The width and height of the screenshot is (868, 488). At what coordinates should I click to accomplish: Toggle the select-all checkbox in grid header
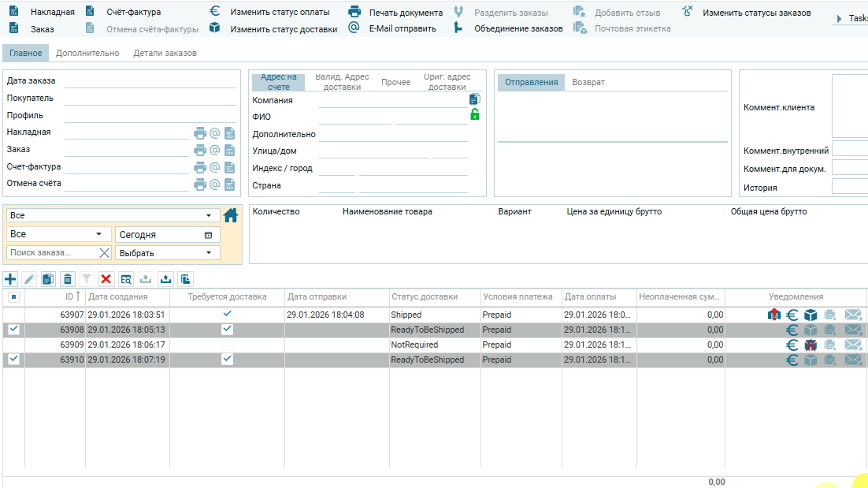(x=13, y=297)
